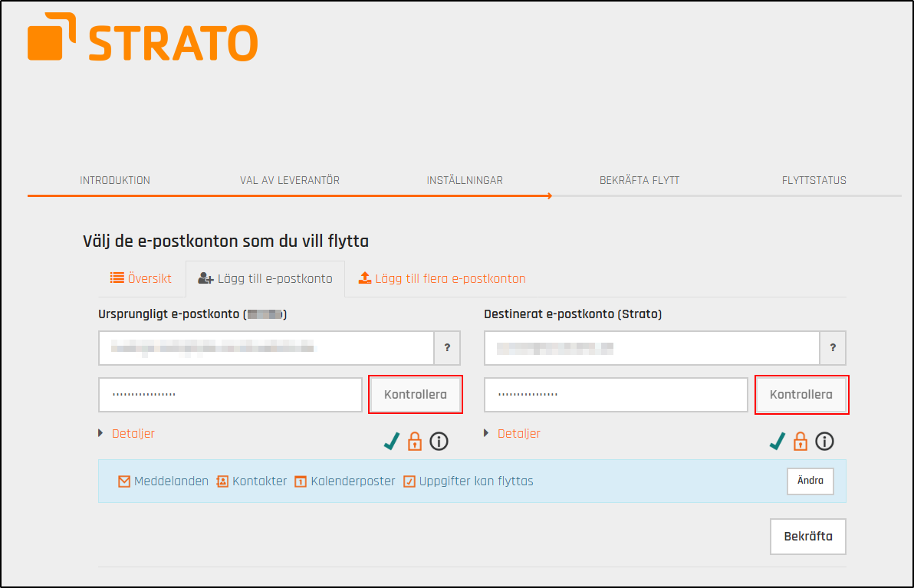
Task: Select the Kontakter contacts icon
Action: click(x=222, y=481)
